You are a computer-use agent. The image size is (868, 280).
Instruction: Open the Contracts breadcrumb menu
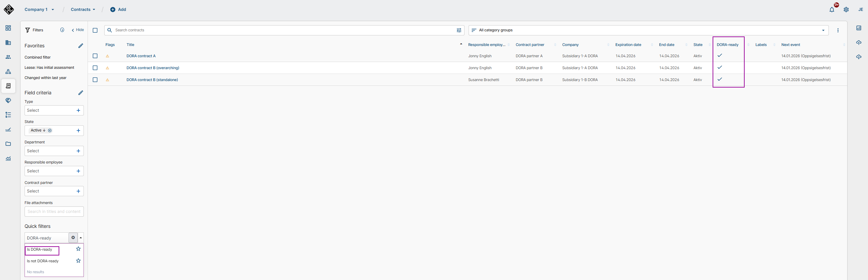(83, 10)
